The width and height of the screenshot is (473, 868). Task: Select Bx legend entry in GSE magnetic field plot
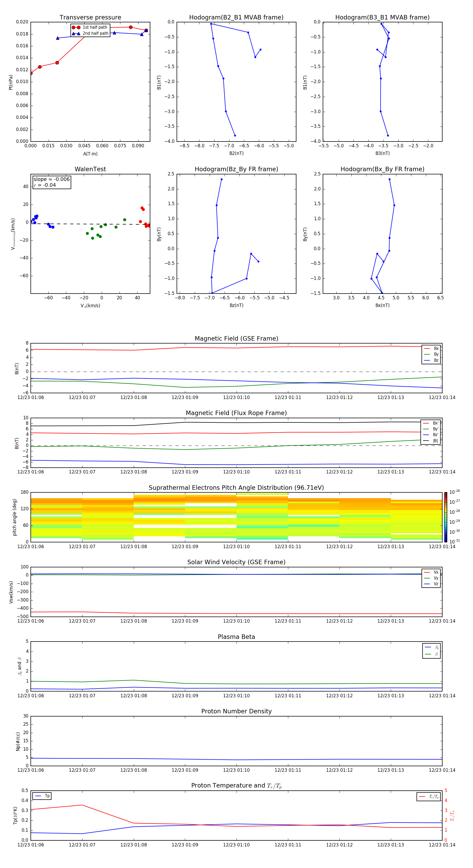[431, 349]
